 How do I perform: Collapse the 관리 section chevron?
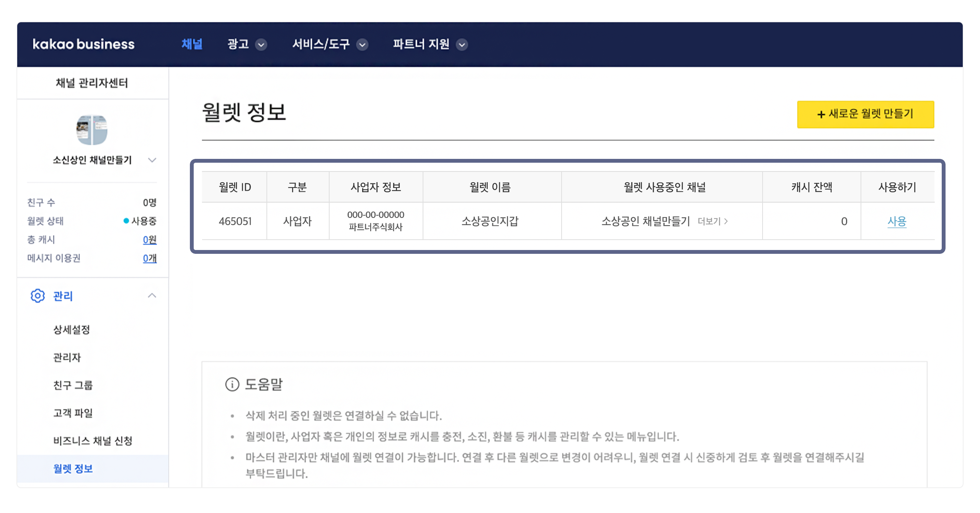click(152, 296)
